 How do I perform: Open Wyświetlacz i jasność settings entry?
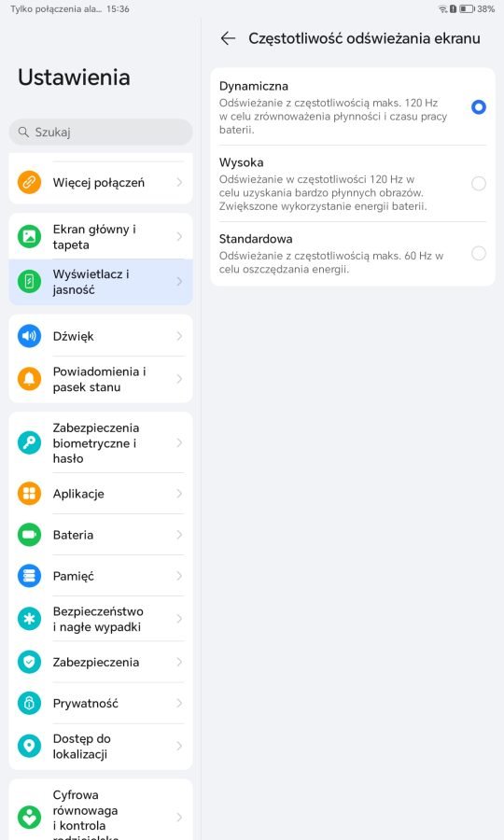[x=101, y=282]
